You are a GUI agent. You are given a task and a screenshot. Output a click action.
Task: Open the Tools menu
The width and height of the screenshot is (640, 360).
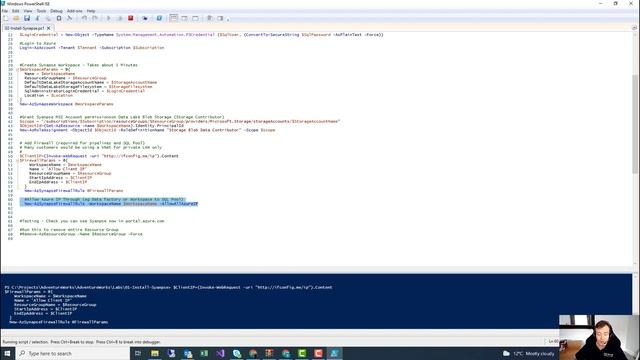tap(41, 11)
